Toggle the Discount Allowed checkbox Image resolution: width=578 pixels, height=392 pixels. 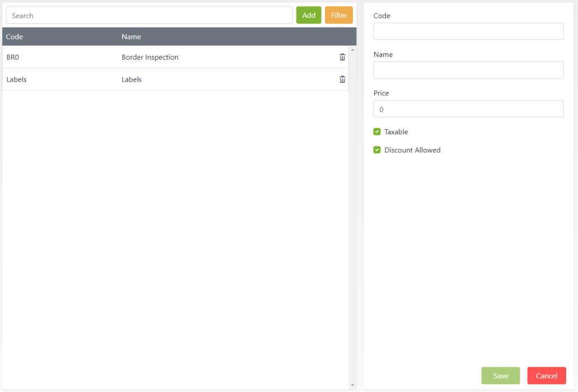pyautogui.click(x=377, y=150)
